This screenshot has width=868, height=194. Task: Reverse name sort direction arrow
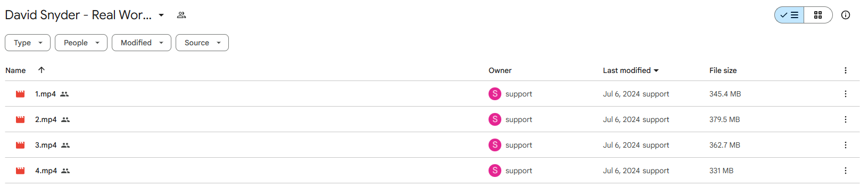click(42, 70)
